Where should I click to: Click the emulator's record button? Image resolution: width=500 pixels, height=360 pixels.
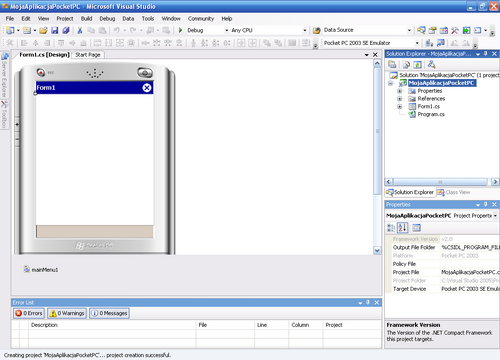point(41,72)
